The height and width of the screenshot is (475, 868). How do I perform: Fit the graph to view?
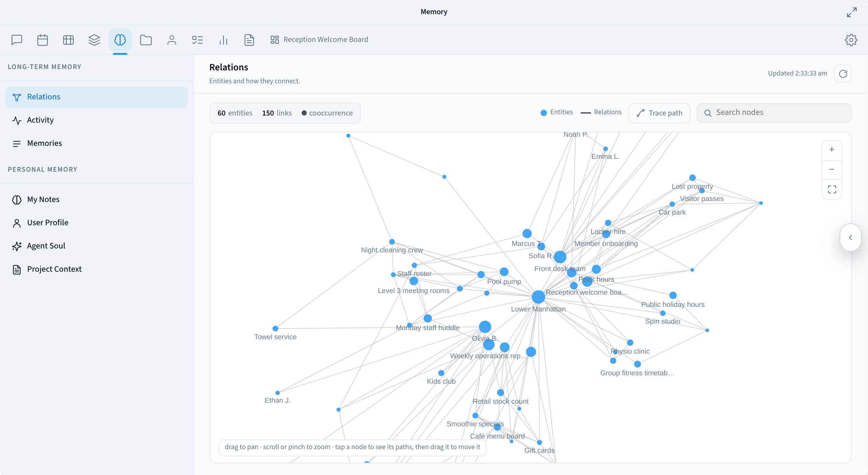click(x=832, y=189)
